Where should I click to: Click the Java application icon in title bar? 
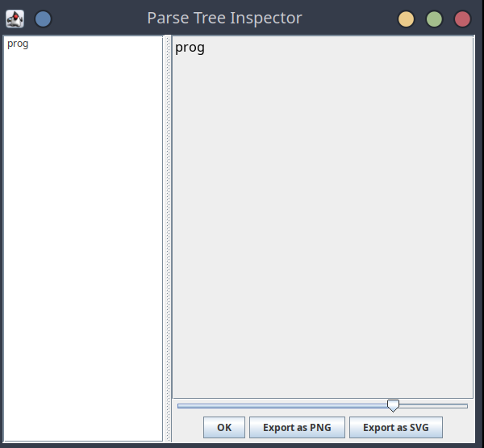[x=15, y=18]
